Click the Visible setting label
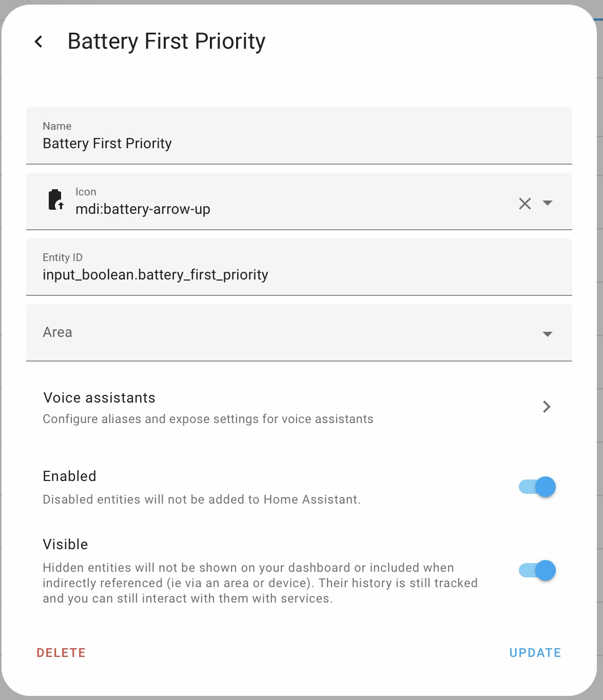 click(65, 545)
